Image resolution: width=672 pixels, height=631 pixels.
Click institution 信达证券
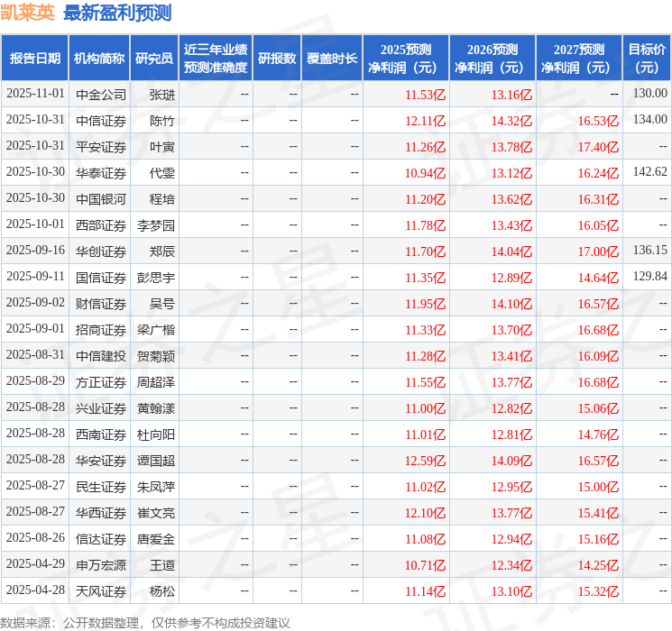point(101,538)
